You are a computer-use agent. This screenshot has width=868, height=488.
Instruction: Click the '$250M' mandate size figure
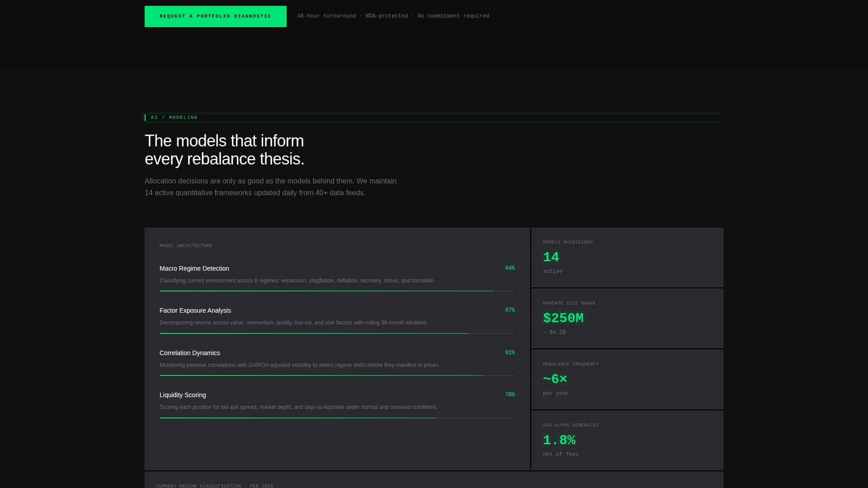pos(563,318)
